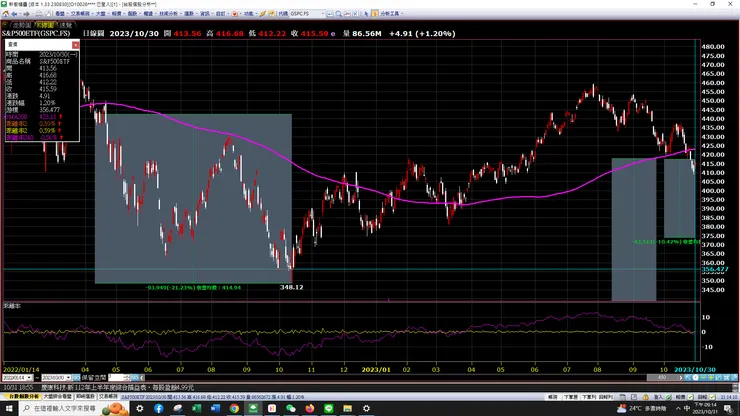Click the orange icon before 分析工具
The width and height of the screenshot is (740, 416).
click(375, 14)
